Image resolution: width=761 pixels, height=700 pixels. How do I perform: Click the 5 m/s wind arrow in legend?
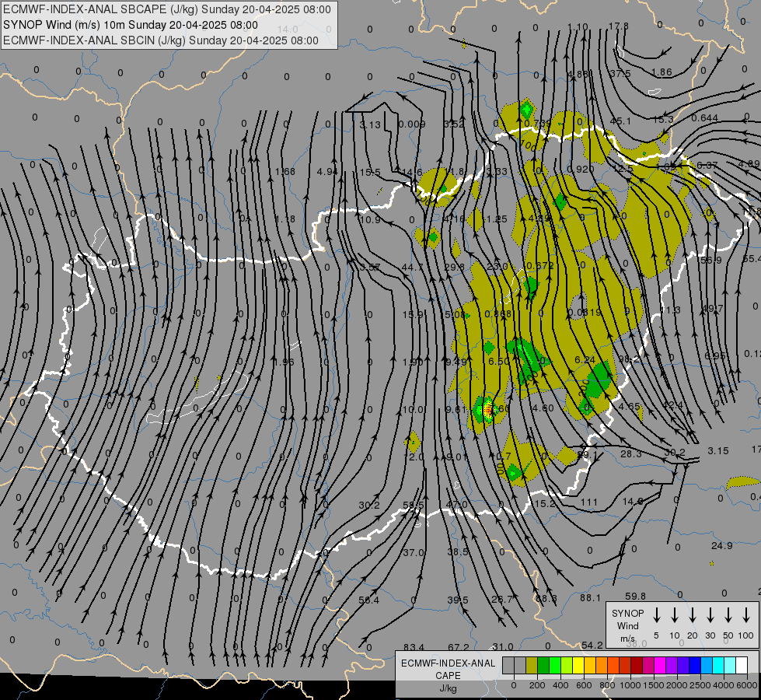(656, 615)
